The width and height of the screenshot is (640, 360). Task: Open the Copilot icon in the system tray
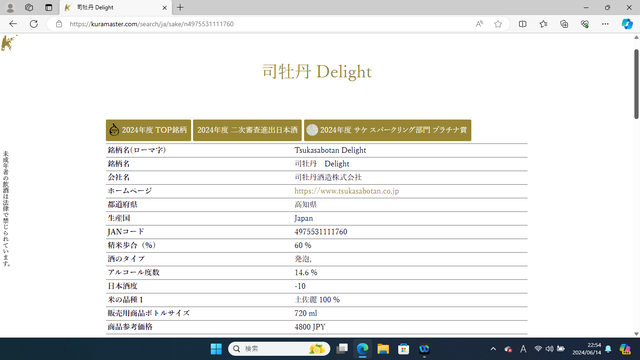(x=625, y=349)
